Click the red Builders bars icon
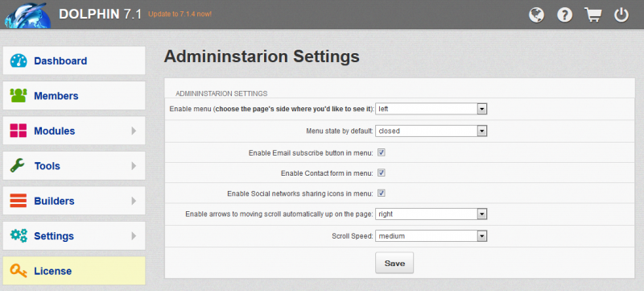This screenshot has height=291, width=644. pyautogui.click(x=19, y=201)
